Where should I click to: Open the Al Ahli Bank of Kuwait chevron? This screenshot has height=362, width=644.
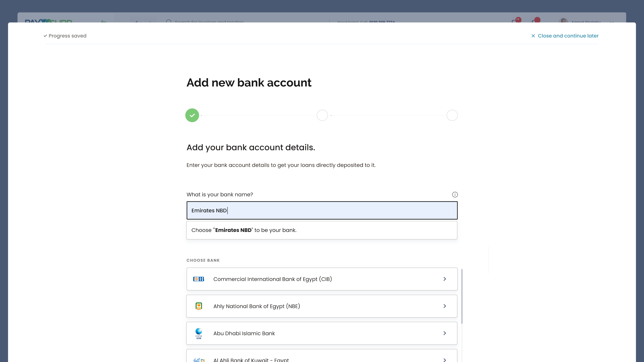pyautogui.click(x=444, y=360)
